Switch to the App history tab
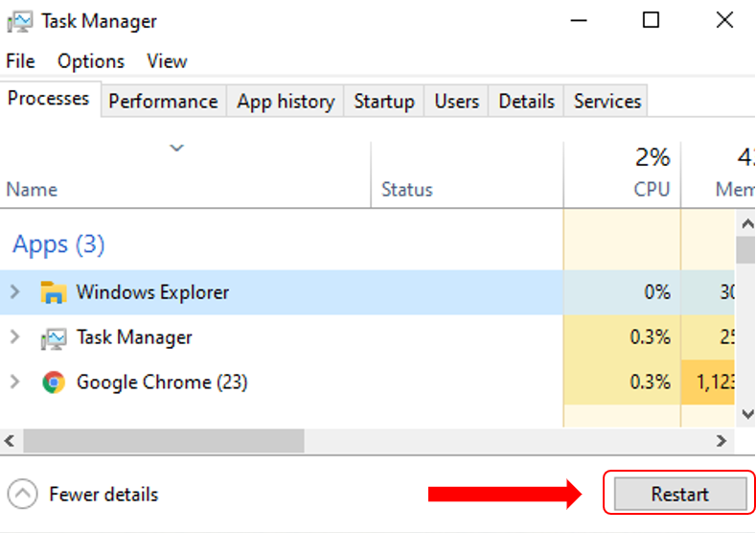Image resolution: width=756 pixels, height=533 pixels. pos(286,102)
